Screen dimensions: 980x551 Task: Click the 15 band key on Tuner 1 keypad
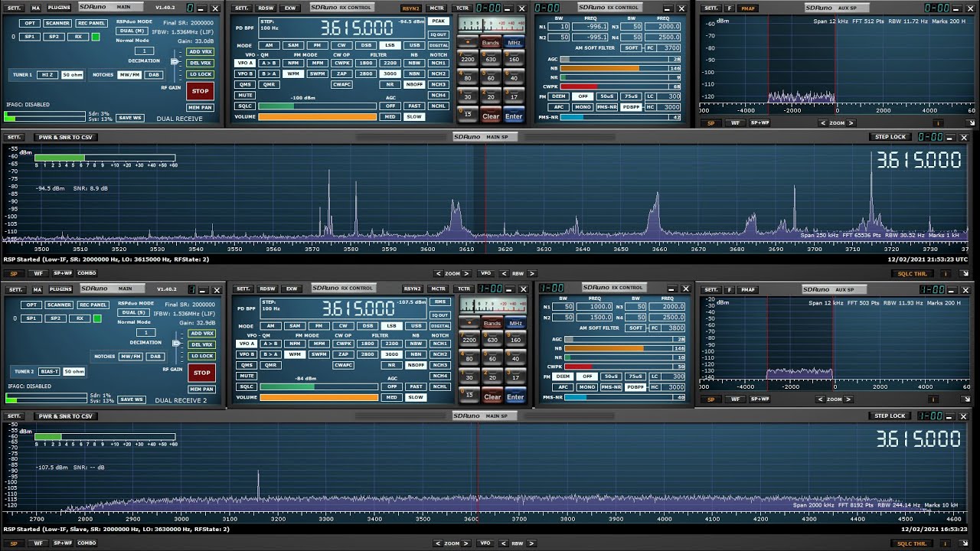469,114
